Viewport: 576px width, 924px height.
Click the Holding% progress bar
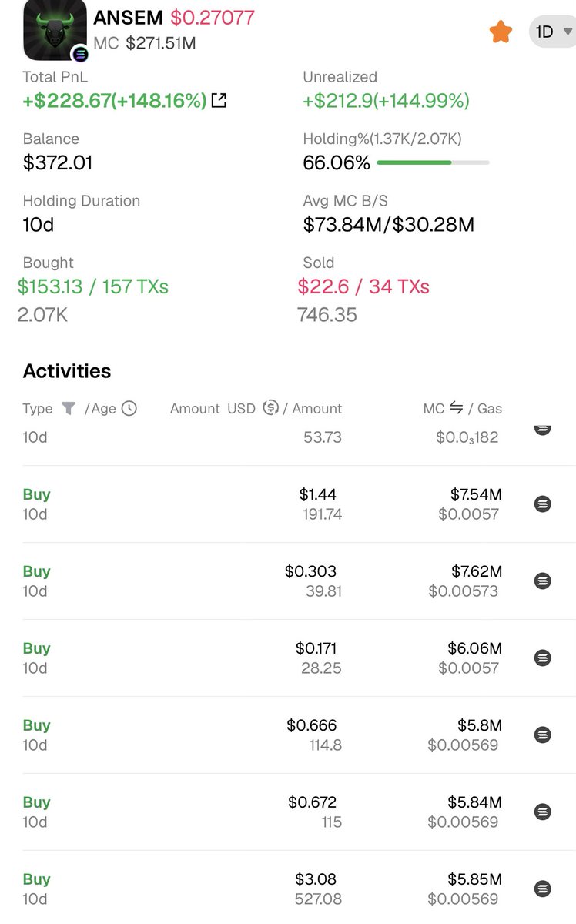pyautogui.click(x=433, y=162)
